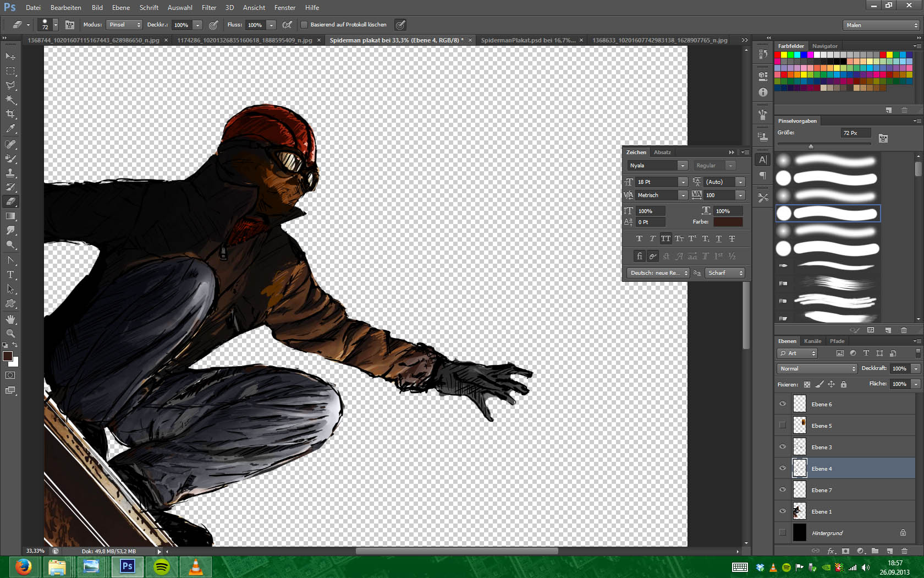
Task: Toggle Quick Mask mode icon
Action: coord(10,375)
